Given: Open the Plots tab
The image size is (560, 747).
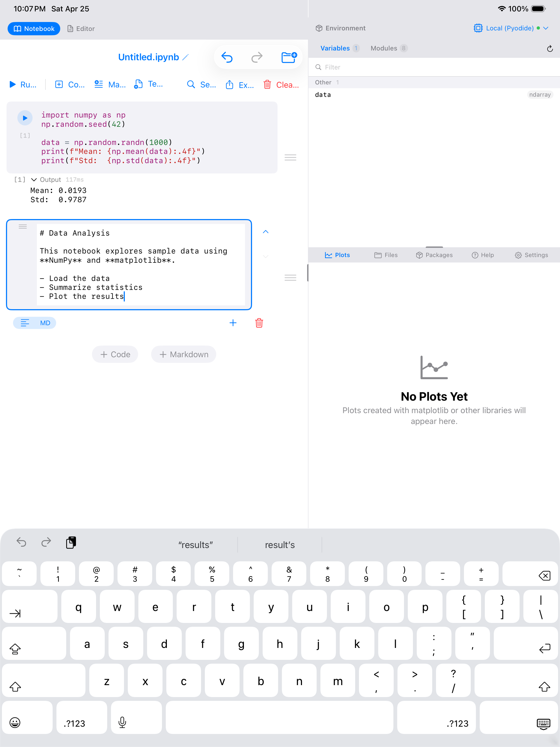Looking at the screenshot, I should tap(337, 255).
